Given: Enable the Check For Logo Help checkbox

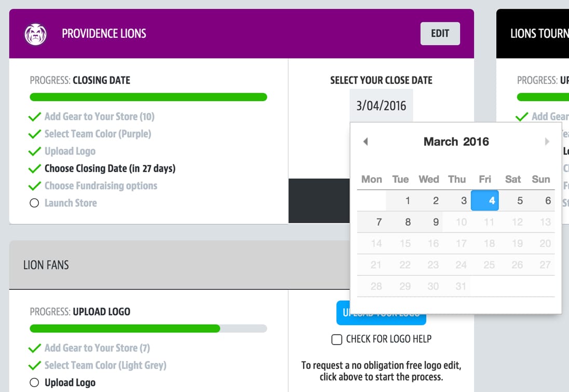Looking at the screenshot, I should [337, 340].
